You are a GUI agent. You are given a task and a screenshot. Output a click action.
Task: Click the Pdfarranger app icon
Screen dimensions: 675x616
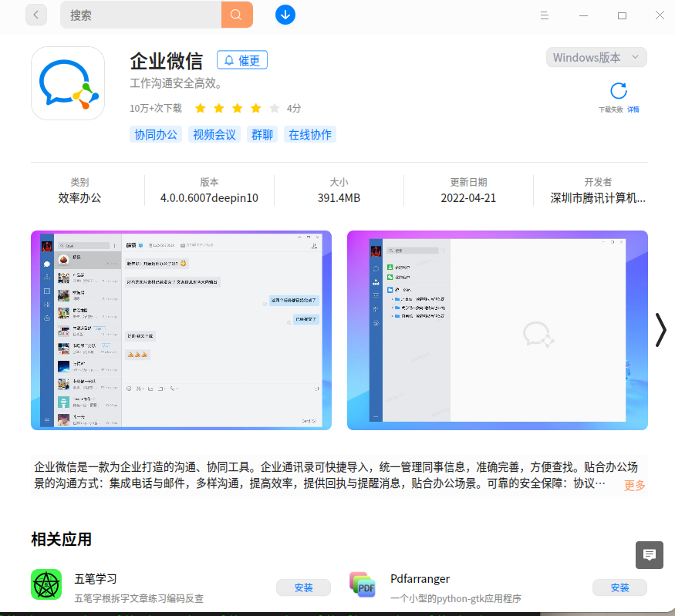click(363, 584)
